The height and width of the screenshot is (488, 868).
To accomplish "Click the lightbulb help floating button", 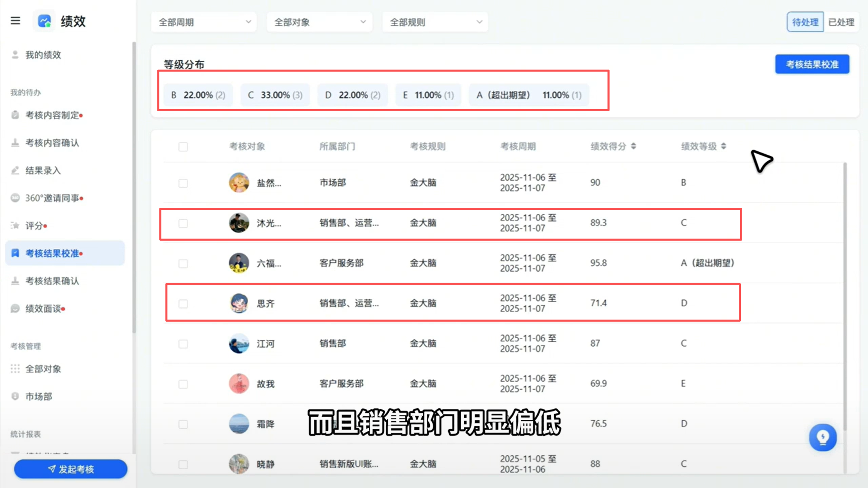I will pyautogui.click(x=823, y=437).
